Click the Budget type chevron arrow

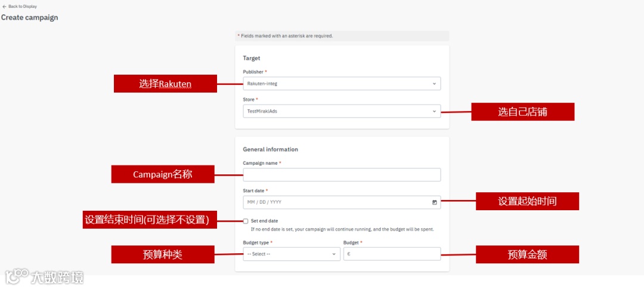click(x=333, y=254)
